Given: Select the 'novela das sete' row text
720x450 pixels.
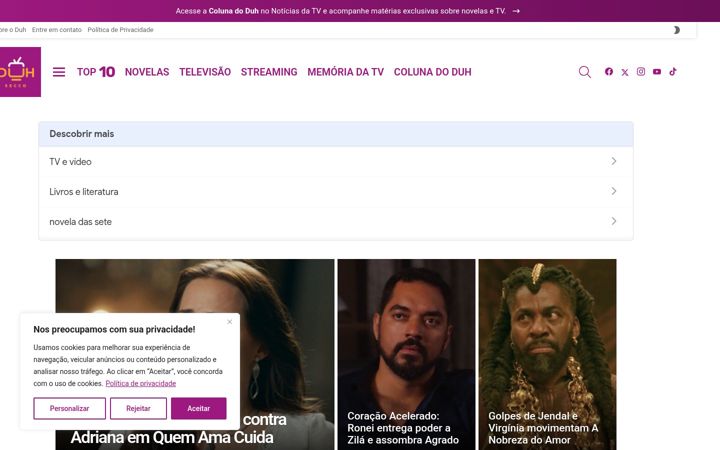Looking at the screenshot, I should (80, 222).
